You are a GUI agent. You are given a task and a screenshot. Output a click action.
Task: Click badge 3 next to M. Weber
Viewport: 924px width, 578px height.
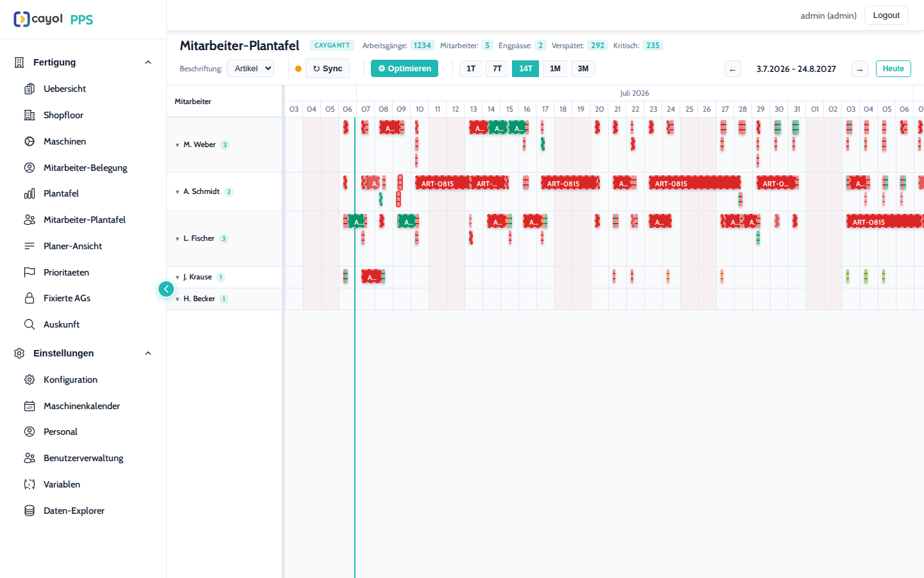click(225, 145)
